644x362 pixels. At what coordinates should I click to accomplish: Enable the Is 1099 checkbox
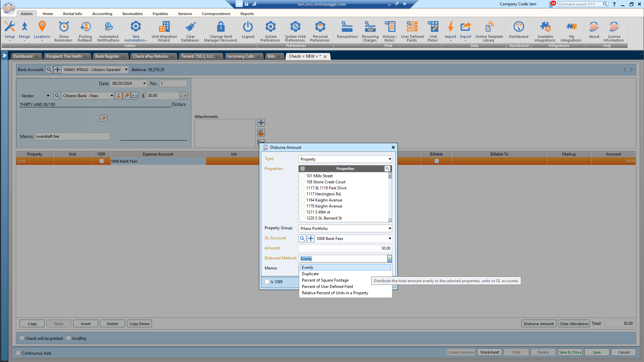click(267, 282)
